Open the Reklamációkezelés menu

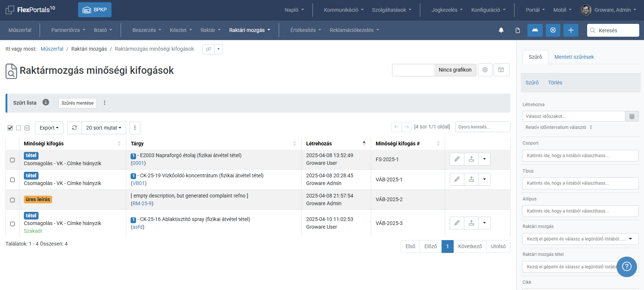(x=354, y=30)
